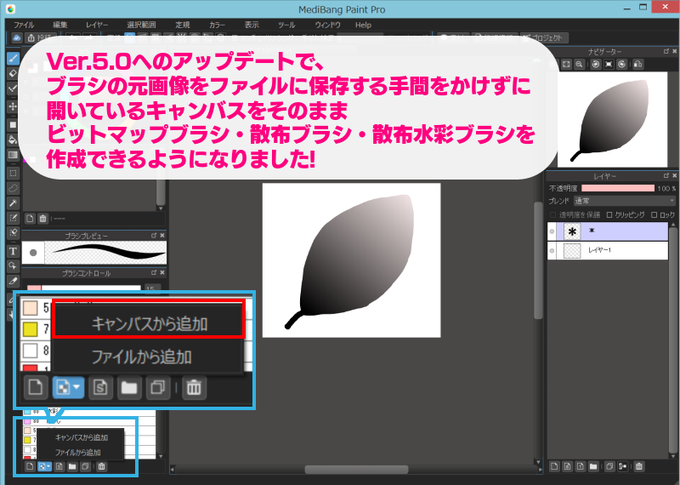Select the rectangular Select tool
Image resolution: width=680 pixels, height=485 pixels.
(x=13, y=173)
